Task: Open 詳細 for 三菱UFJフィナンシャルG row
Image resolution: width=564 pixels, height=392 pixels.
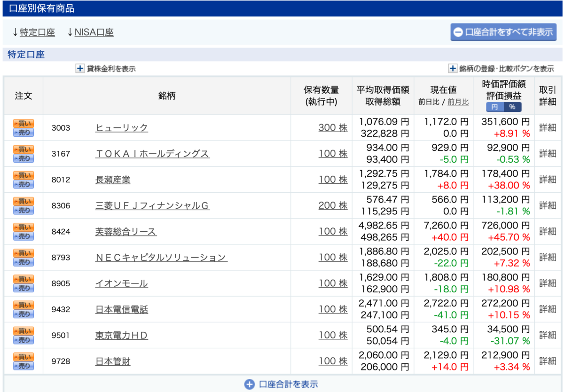Action: click(548, 205)
